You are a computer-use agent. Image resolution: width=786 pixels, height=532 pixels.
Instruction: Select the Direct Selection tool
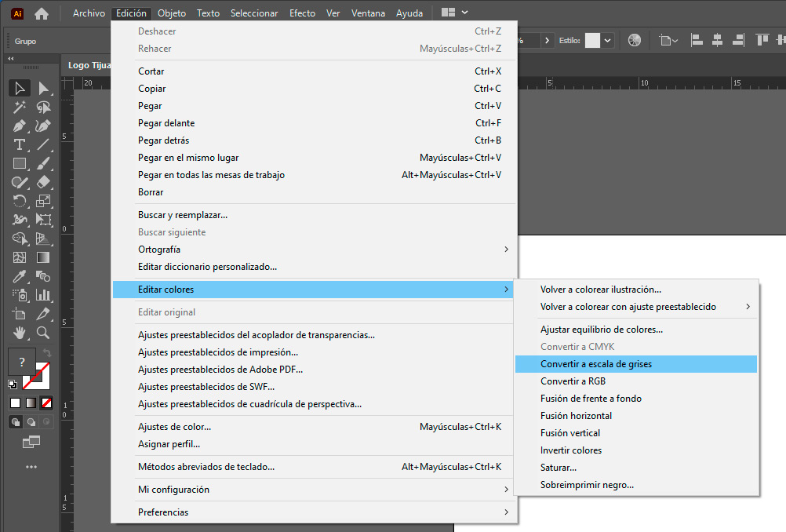43,88
